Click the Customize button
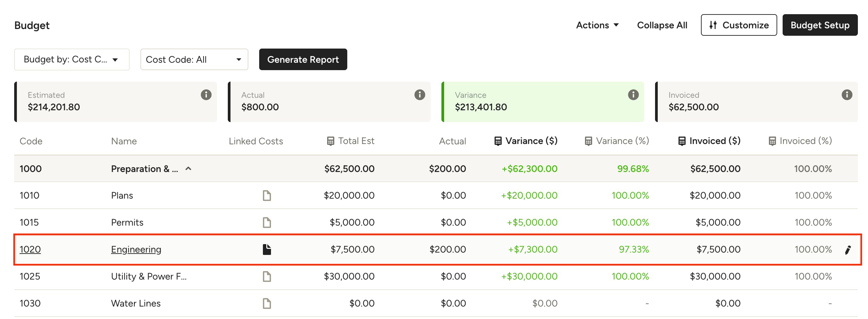The image size is (868, 319). click(x=738, y=25)
